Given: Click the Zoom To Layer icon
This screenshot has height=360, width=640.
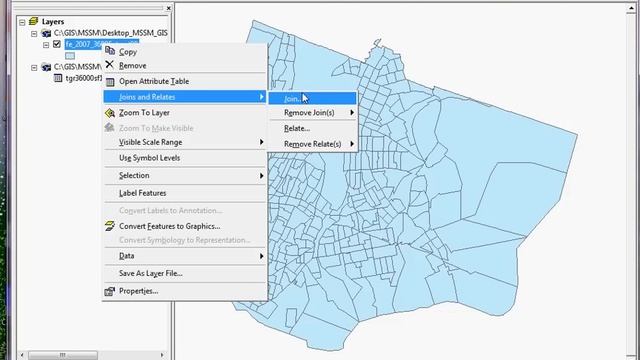Looking at the screenshot, I should 110,113.
